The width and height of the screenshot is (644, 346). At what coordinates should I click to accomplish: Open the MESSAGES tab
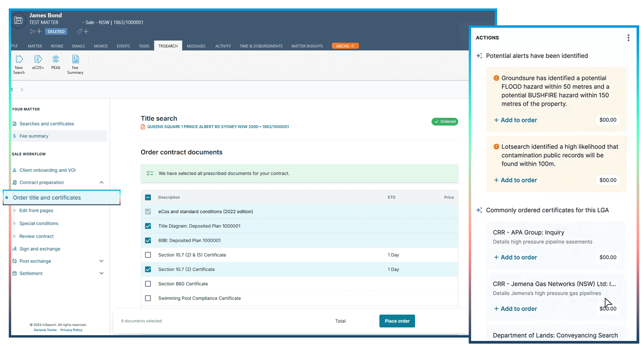coord(196,46)
